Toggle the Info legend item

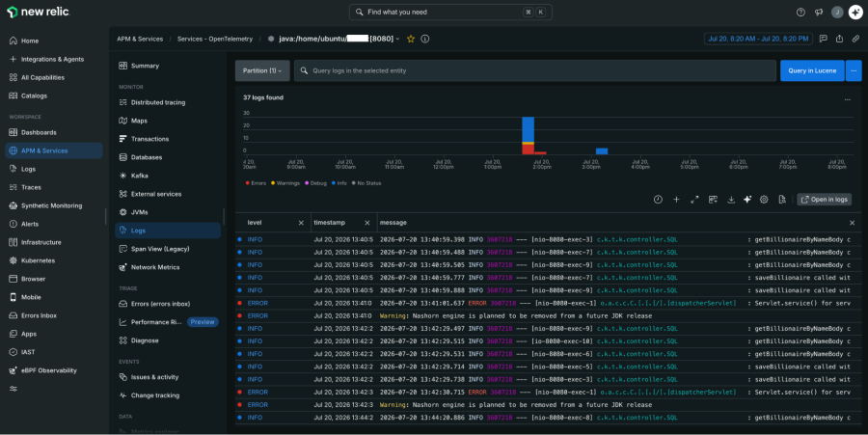pyautogui.click(x=339, y=183)
